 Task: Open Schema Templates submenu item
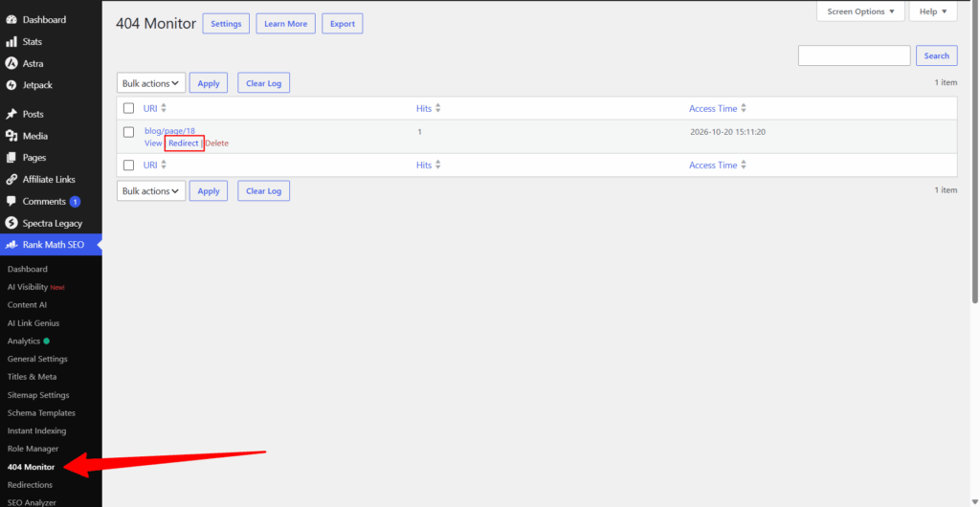(41, 413)
